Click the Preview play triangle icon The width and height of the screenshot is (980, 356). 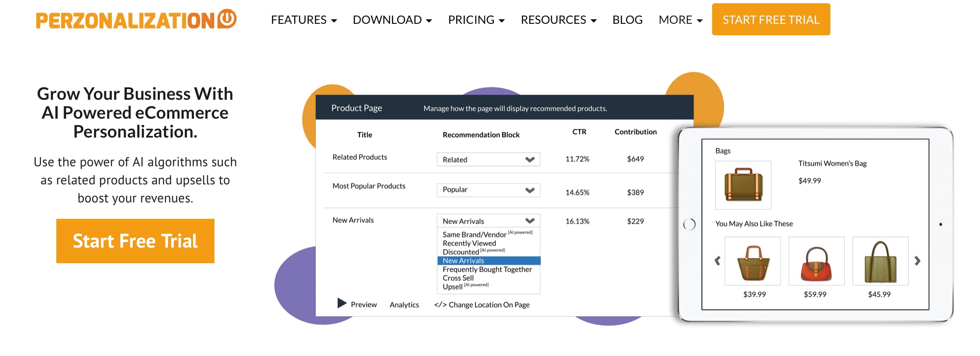tap(341, 303)
